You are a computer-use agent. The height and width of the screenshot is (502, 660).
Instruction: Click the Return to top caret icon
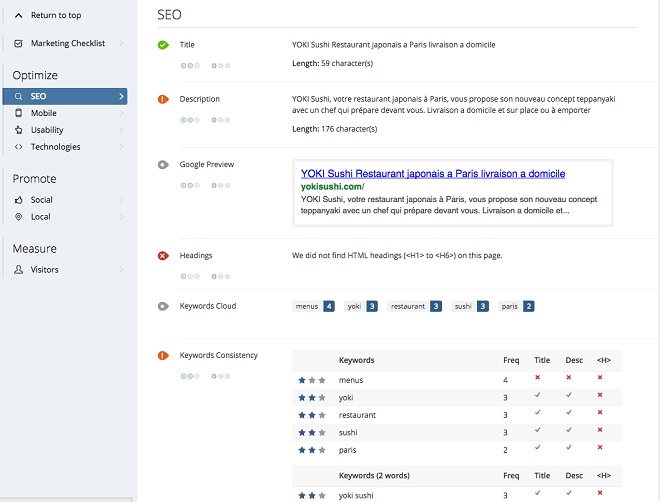tap(18, 16)
